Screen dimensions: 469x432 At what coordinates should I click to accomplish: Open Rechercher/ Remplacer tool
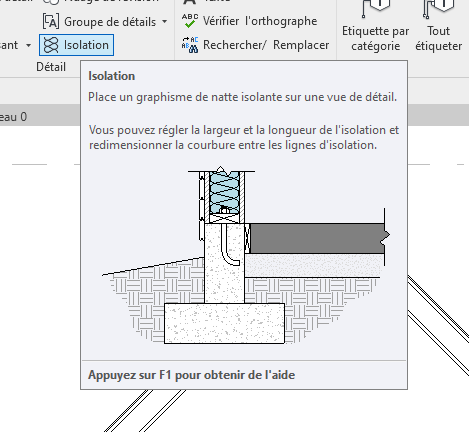point(255,45)
